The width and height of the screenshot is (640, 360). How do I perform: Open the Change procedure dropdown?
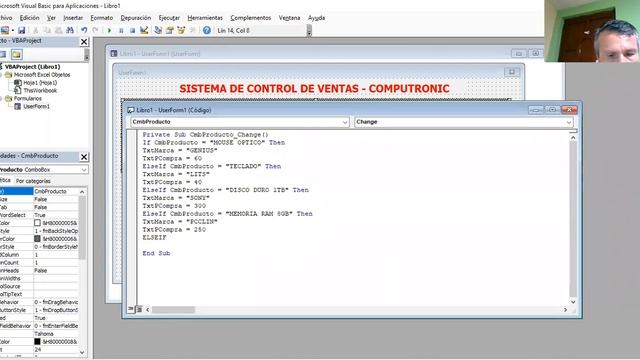point(569,122)
